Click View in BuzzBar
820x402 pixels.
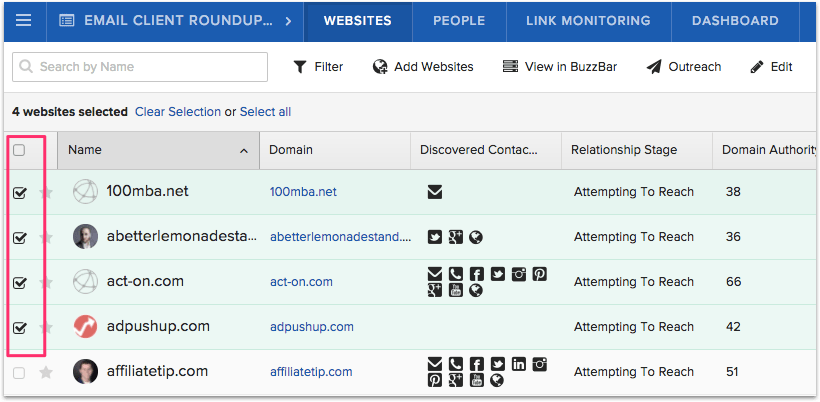(x=560, y=67)
